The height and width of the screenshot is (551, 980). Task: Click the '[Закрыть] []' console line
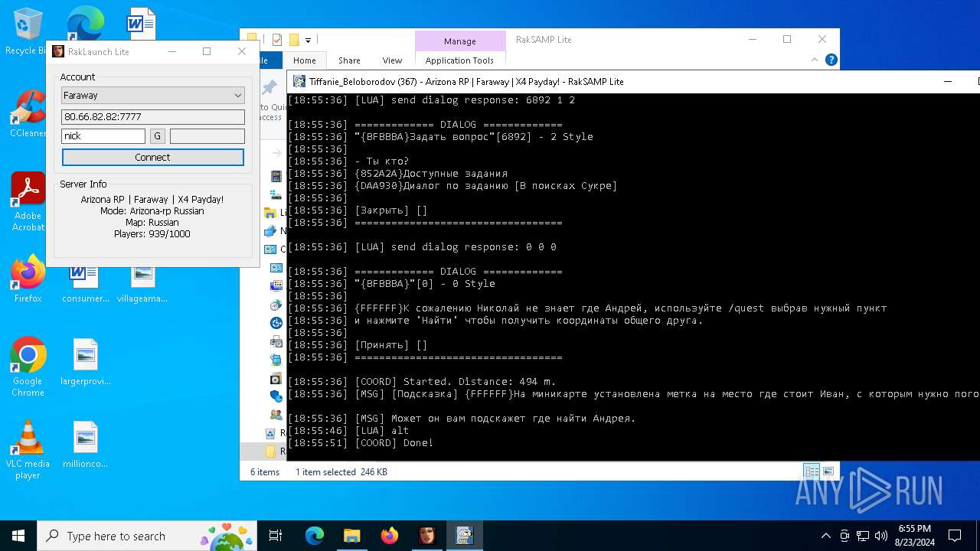tap(358, 210)
